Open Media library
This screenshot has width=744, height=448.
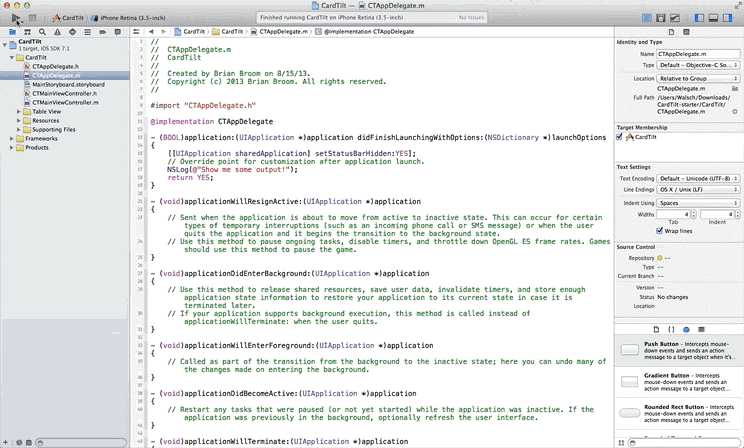(x=701, y=329)
